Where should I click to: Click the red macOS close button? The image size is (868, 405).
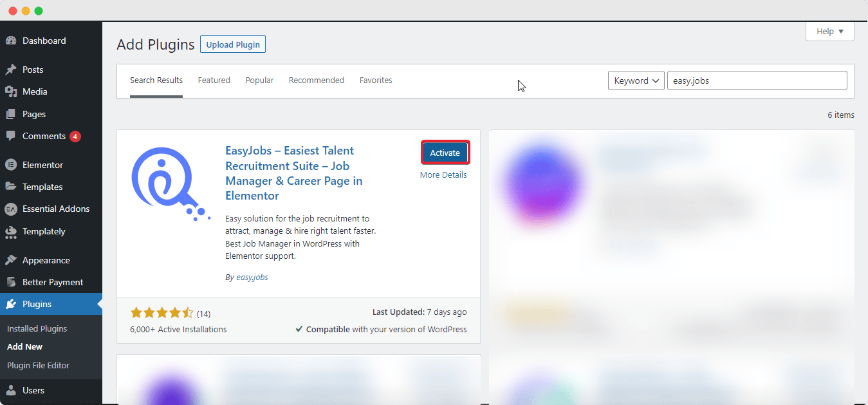tap(13, 11)
